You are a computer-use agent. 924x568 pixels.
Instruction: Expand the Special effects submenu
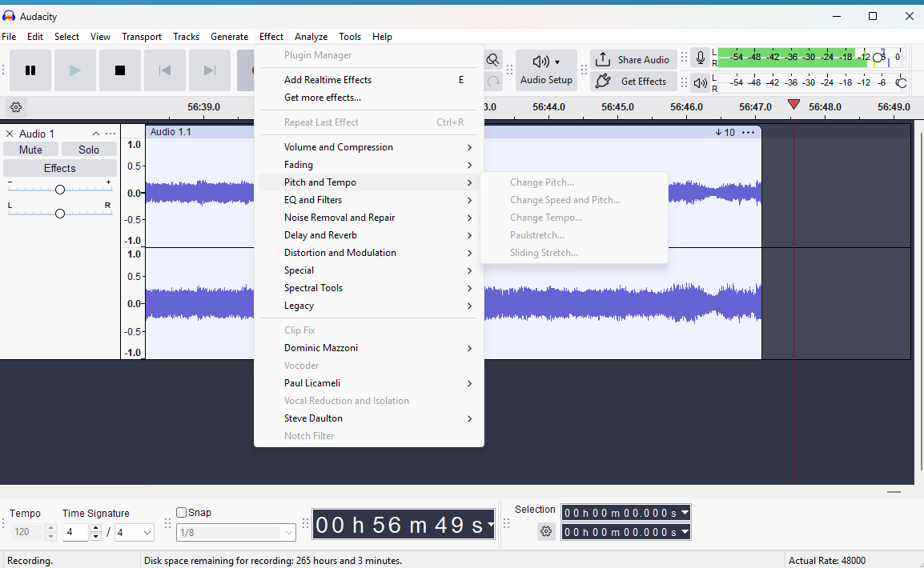coord(368,270)
